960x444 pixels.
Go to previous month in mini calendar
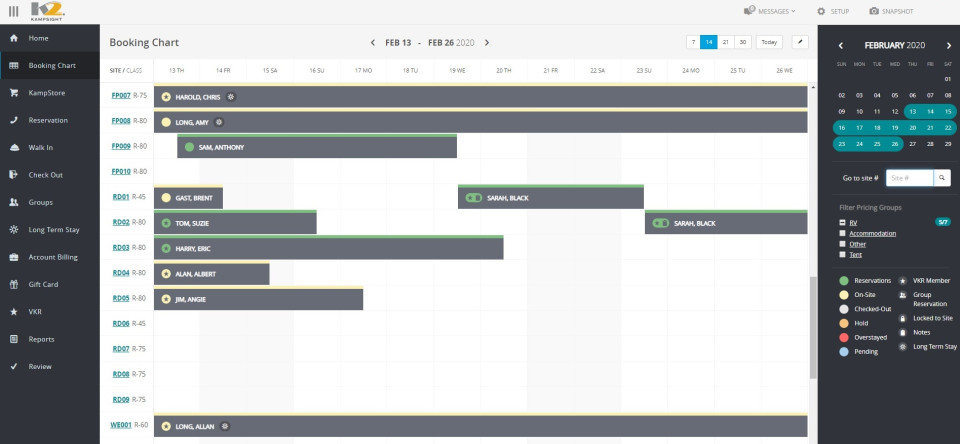coord(841,45)
